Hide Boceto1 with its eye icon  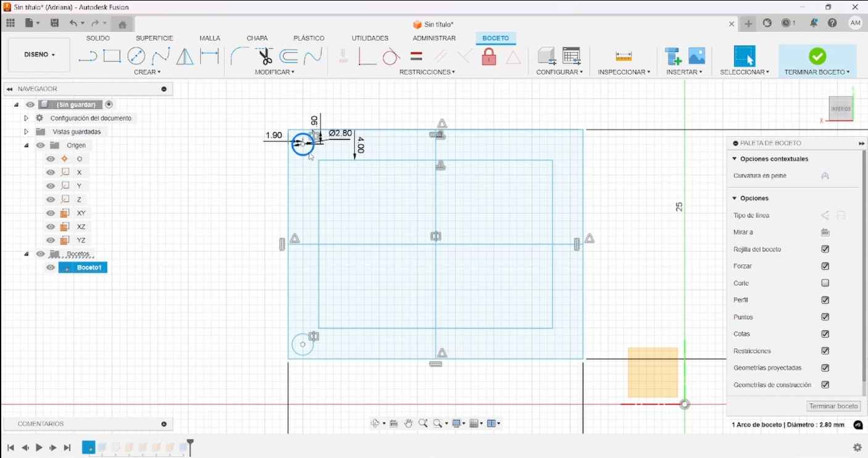(51, 267)
